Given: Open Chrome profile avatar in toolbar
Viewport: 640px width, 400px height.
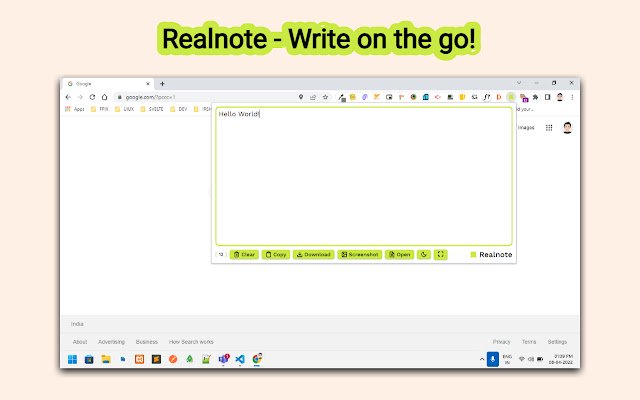Looking at the screenshot, I should click(x=560, y=97).
